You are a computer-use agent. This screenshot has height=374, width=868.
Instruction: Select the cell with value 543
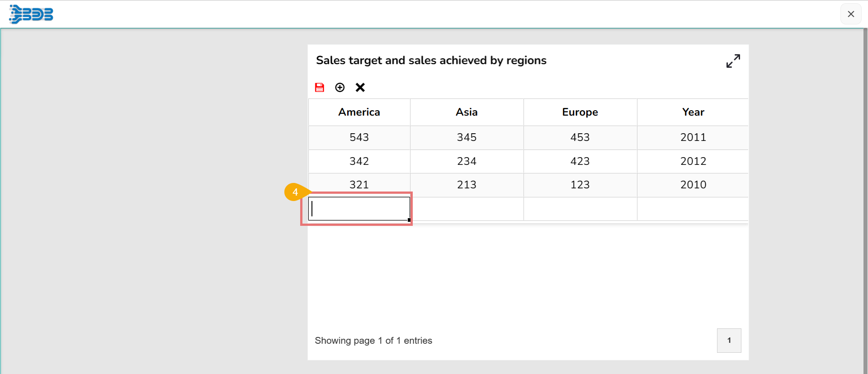coord(359,137)
